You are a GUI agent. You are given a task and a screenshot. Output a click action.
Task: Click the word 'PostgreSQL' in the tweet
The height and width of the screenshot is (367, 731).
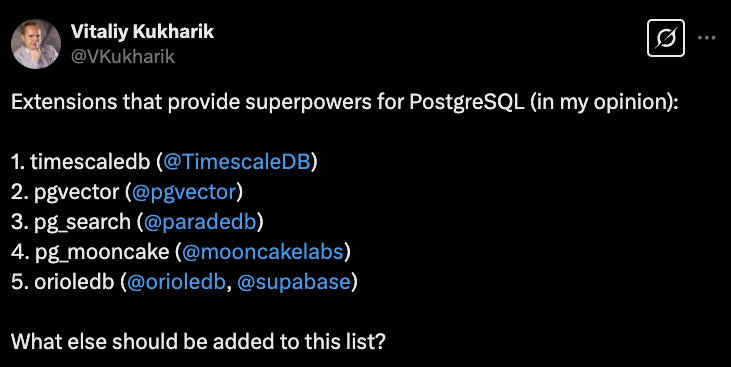click(466, 103)
